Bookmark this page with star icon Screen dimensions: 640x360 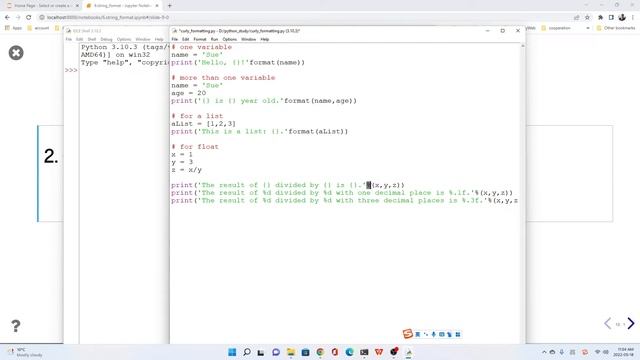[x=587, y=17]
